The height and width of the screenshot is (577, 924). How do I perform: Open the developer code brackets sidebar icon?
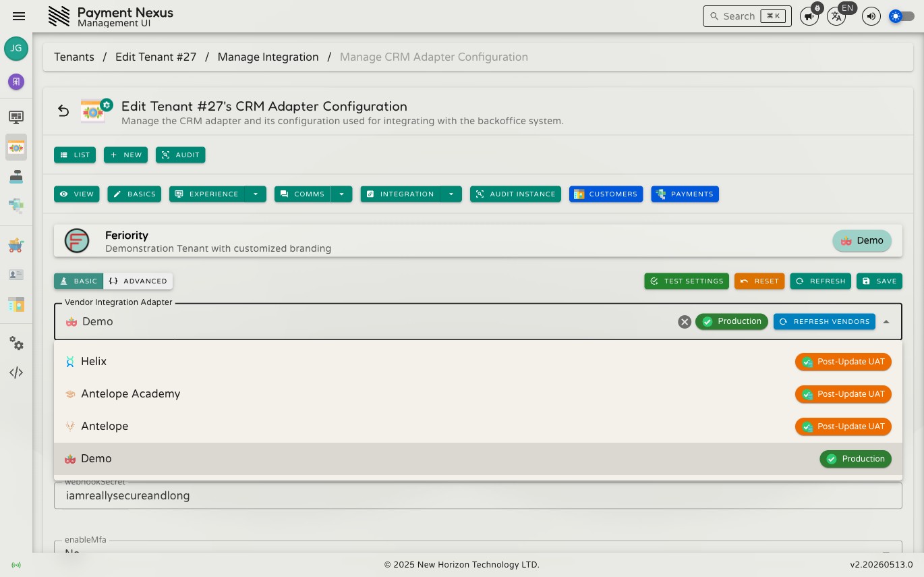point(16,373)
